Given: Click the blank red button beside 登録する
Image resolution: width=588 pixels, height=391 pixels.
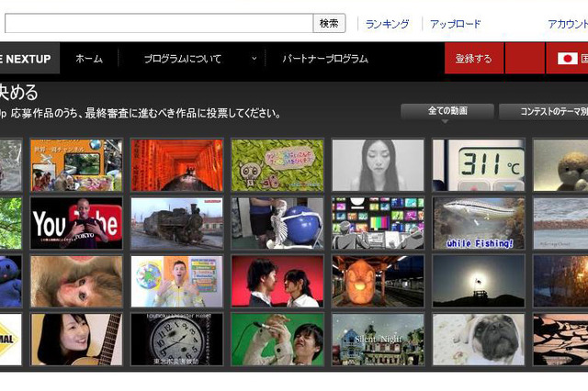Looking at the screenshot, I should coord(525,59).
